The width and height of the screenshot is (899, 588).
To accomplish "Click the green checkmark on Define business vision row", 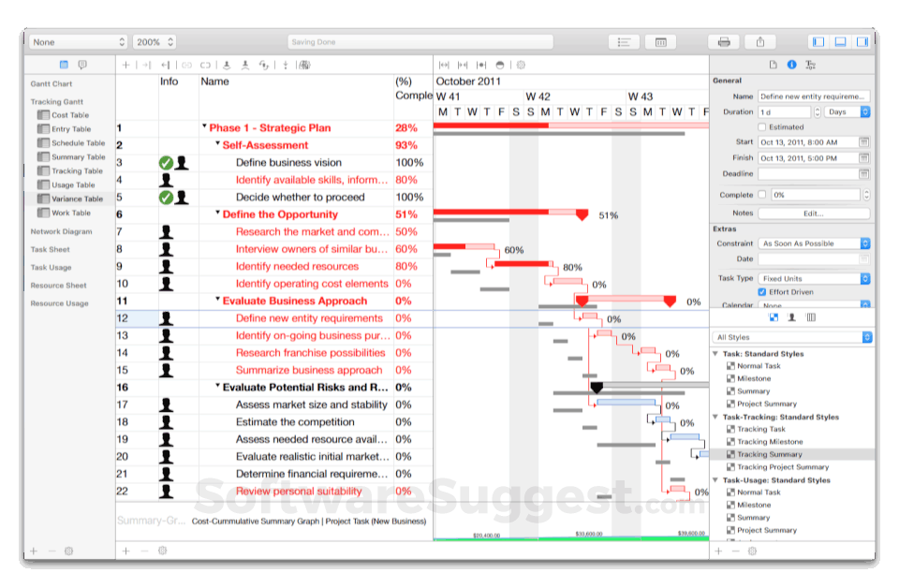I will (x=167, y=163).
